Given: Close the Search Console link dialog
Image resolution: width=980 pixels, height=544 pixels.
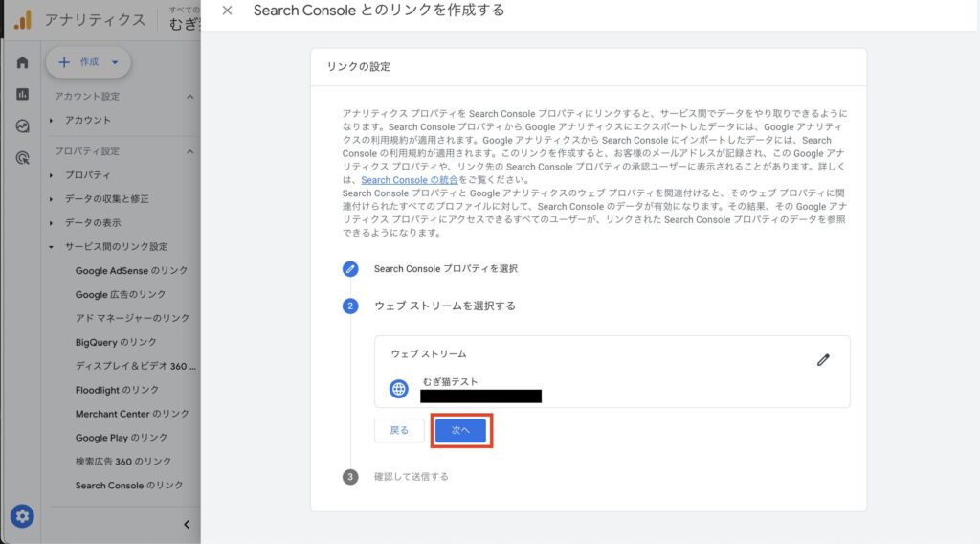Looking at the screenshot, I should coord(227,10).
